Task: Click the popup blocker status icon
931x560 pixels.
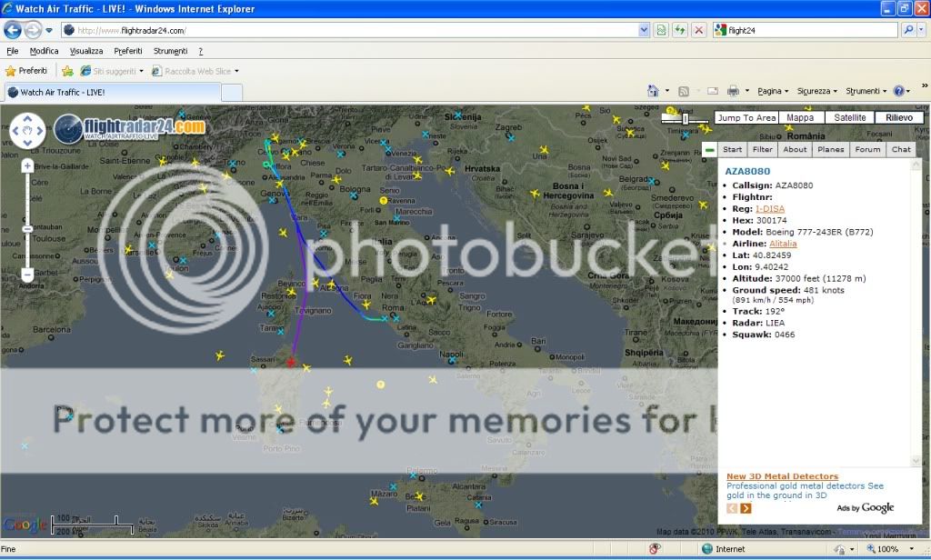Action: pyautogui.click(x=654, y=549)
